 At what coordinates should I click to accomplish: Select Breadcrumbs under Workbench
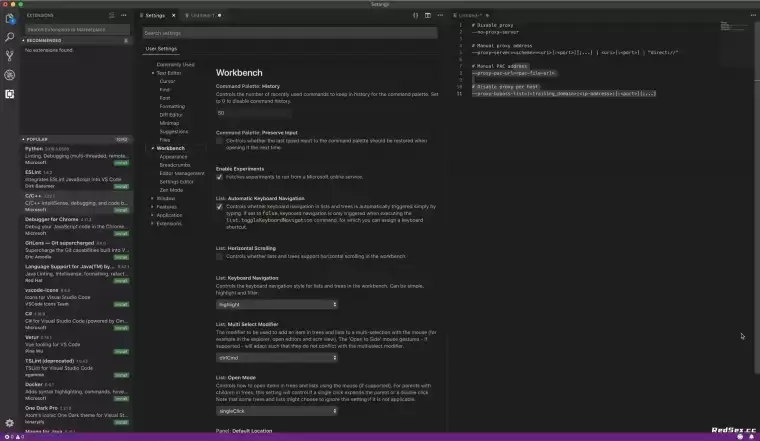coord(175,165)
